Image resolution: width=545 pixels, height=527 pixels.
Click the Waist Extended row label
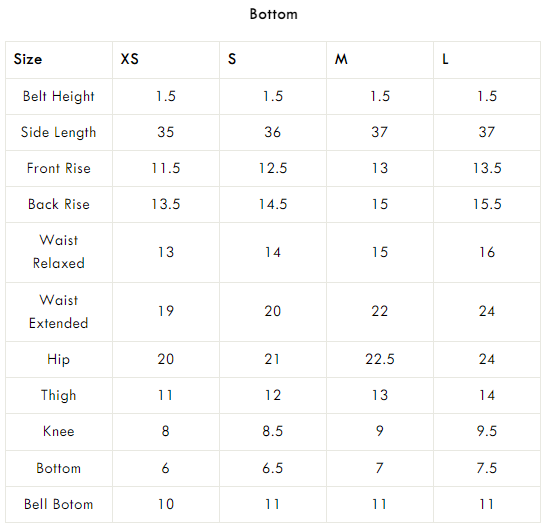(58, 311)
